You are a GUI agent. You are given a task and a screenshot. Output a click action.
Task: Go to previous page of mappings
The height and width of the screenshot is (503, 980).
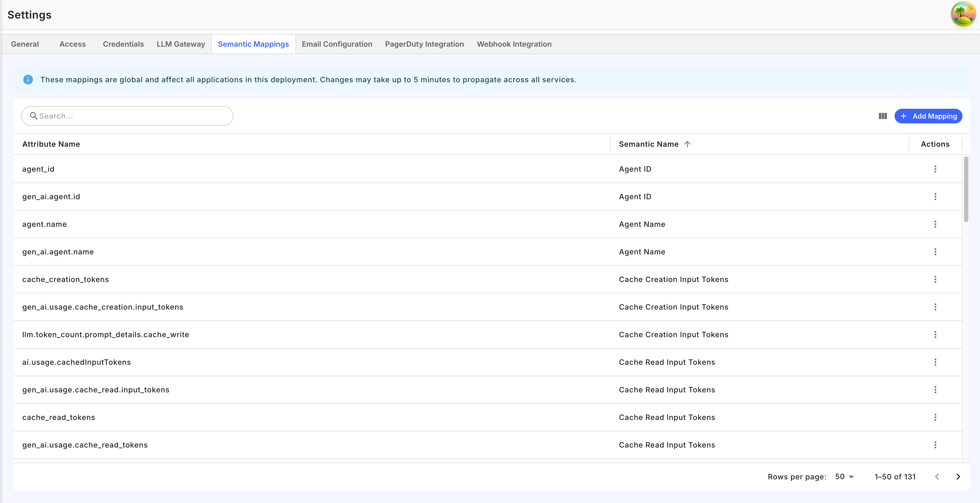point(937,477)
